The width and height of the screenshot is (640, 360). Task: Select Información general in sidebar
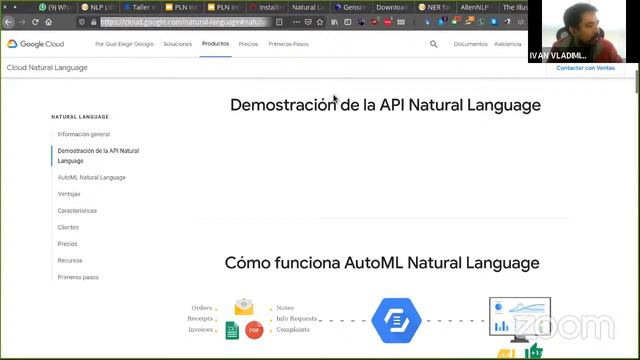click(x=84, y=134)
